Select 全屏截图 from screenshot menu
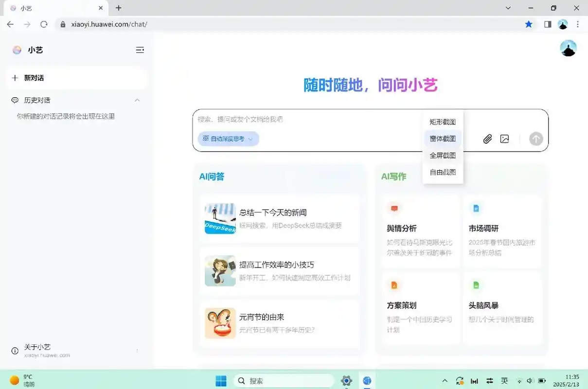The image size is (588, 389). pos(443,156)
